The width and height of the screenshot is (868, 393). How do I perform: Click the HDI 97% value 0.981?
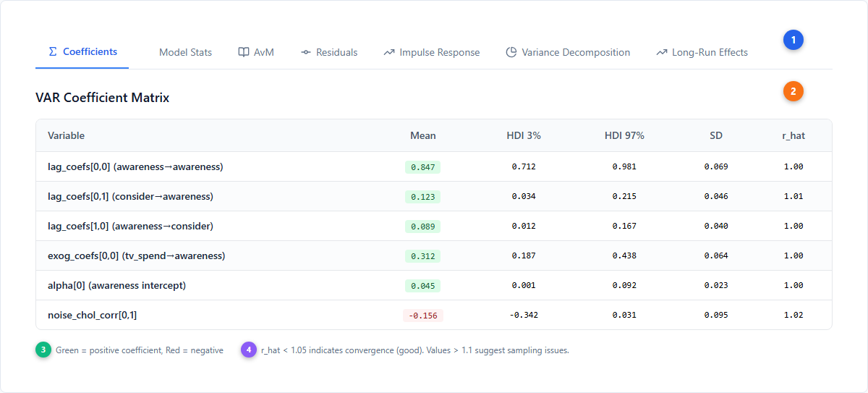[x=624, y=166]
